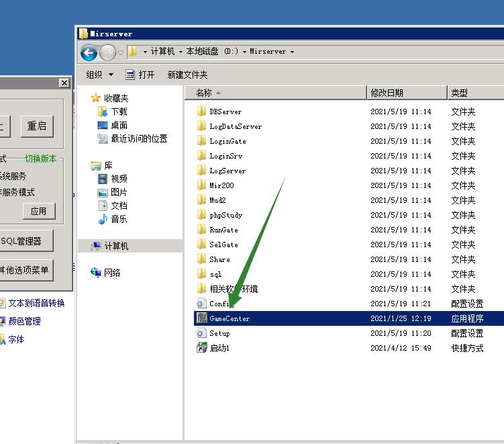Screen dimensions: 504x444
Task: Open the 组织 dropdown menu
Action: (x=99, y=75)
